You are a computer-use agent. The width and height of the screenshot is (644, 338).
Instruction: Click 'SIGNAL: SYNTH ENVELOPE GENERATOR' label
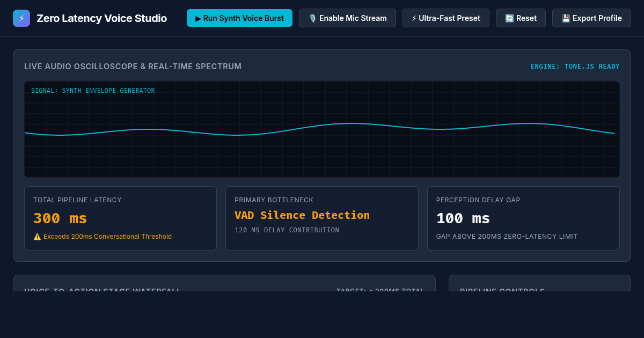pos(93,91)
